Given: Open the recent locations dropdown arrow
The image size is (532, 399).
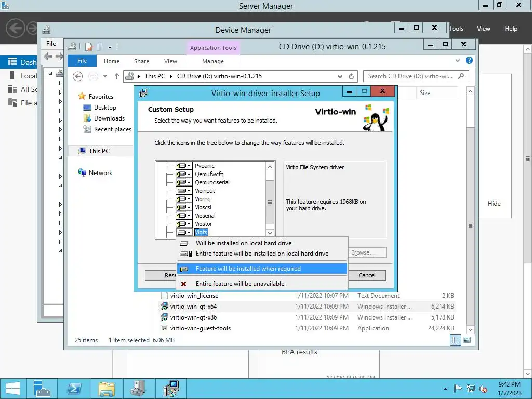Looking at the screenshot, I should 105,76.
